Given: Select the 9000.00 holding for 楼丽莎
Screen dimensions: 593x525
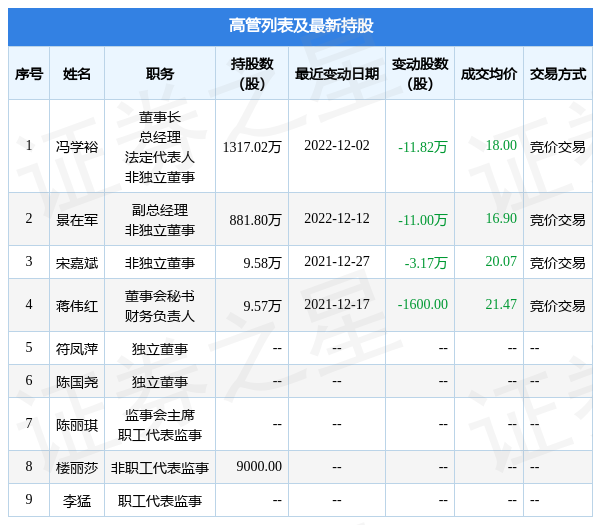Looking at the screenshot, I should [259, 466].
